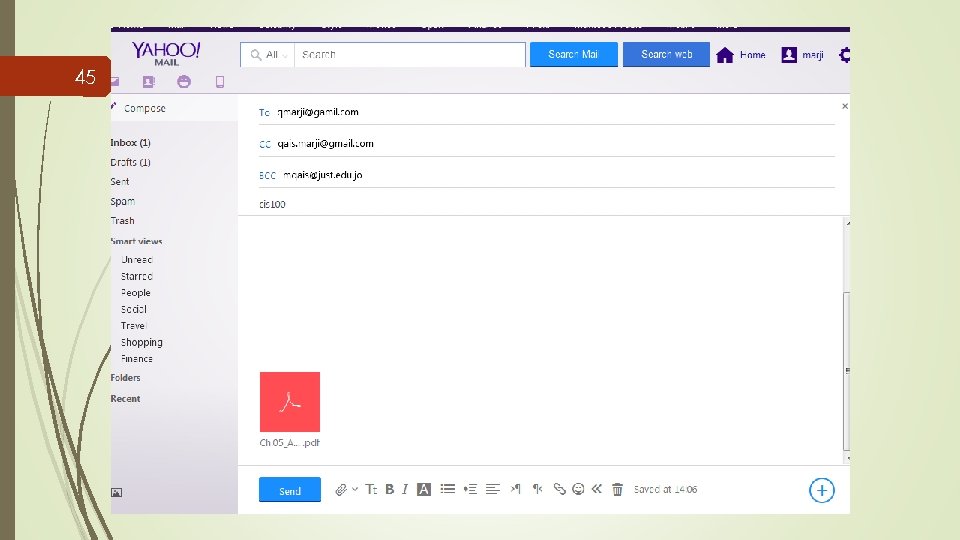Open the marji profile menu

pos(803,55)
